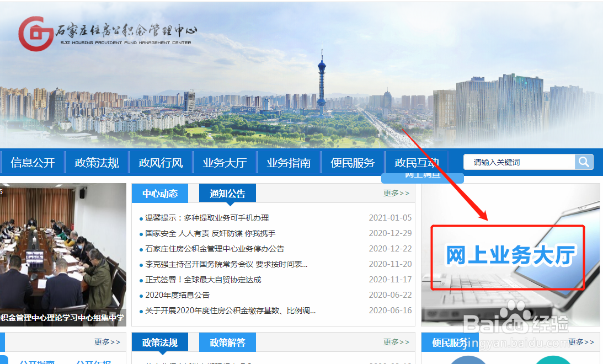Switch to the 政策解答 tab
Image resolution: width=603 pixels, height=364 pixels.
tap(228, 342)
